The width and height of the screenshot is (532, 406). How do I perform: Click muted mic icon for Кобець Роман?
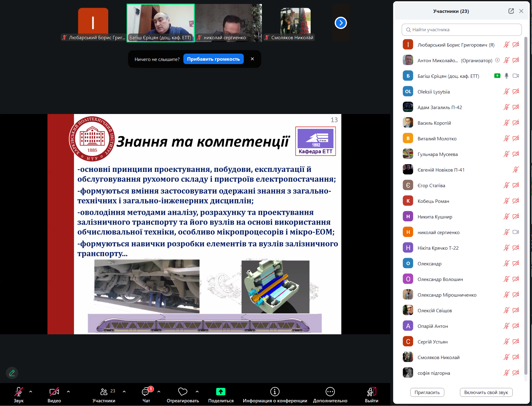click(507, 201)
